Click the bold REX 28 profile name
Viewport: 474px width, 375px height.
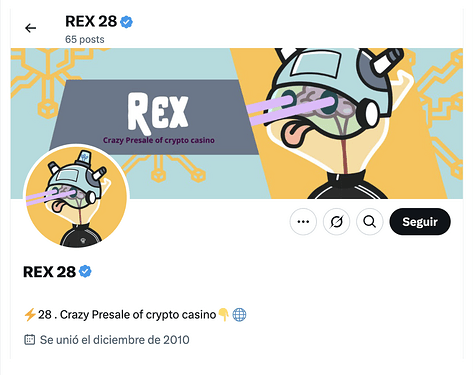point(49,272)
